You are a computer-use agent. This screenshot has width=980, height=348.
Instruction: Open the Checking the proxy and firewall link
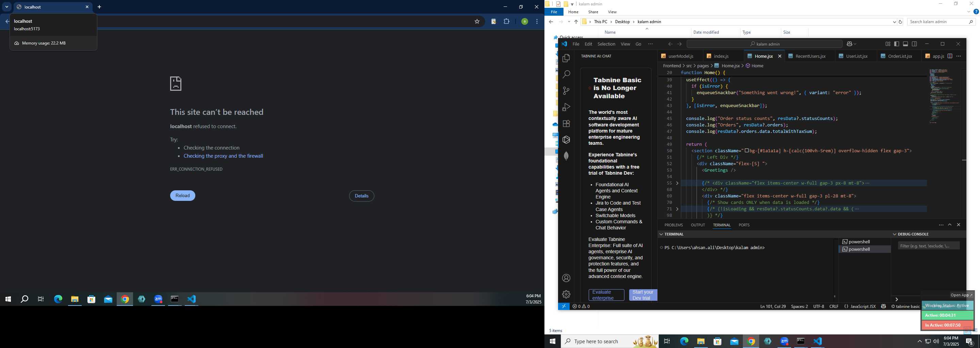click(223, 156)
